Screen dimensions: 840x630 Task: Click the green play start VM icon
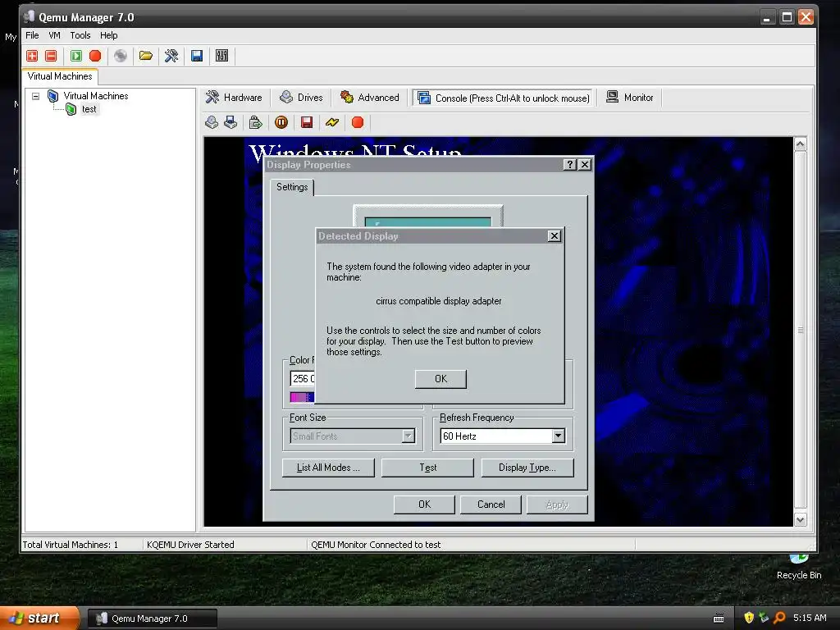tap(76, 56)
